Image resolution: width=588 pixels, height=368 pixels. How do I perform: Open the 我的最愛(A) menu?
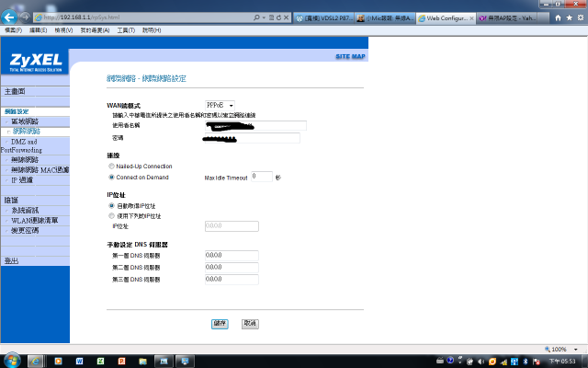[x=95, y=30]
